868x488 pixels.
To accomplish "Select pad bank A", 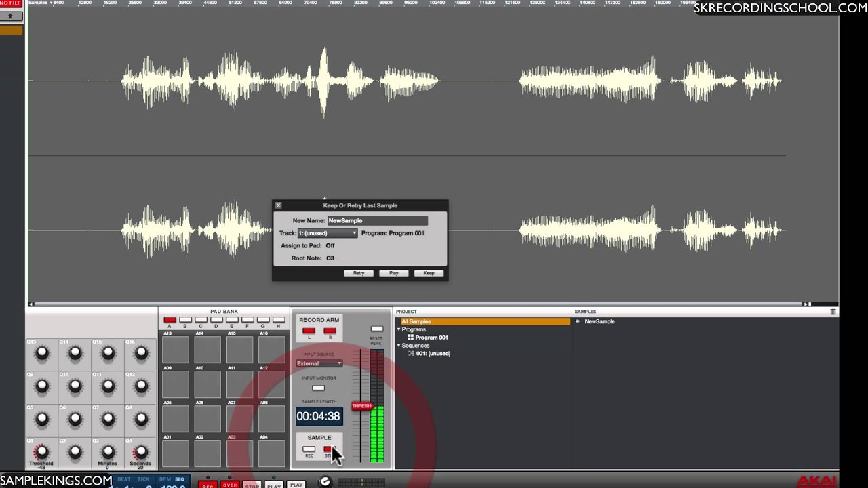I will point(170,320).
